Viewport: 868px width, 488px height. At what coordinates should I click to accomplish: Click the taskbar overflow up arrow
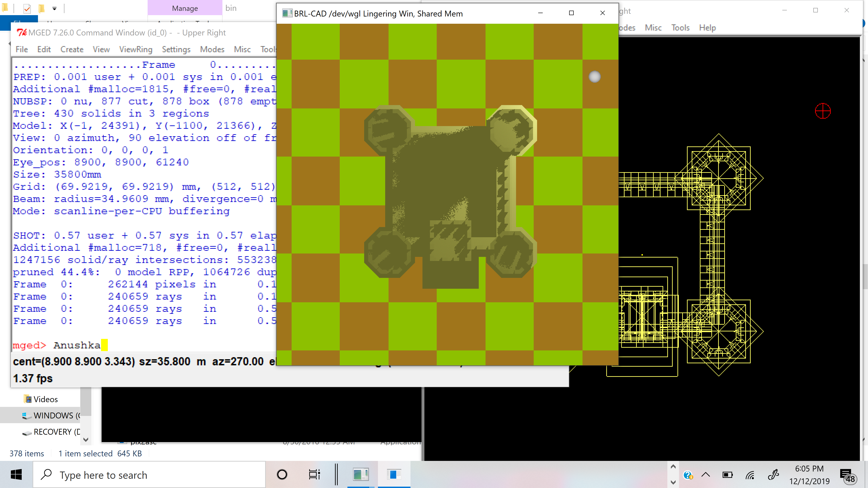click(x=673, y=467)
